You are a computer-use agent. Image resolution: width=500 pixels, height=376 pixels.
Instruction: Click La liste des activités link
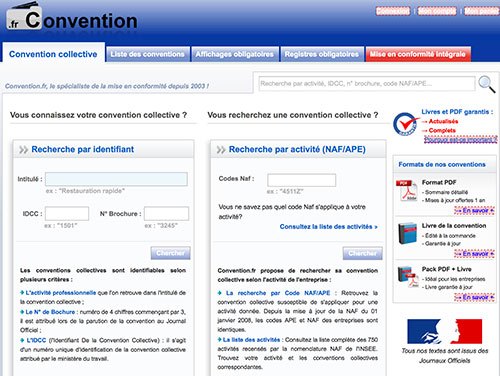pos(251,340)
